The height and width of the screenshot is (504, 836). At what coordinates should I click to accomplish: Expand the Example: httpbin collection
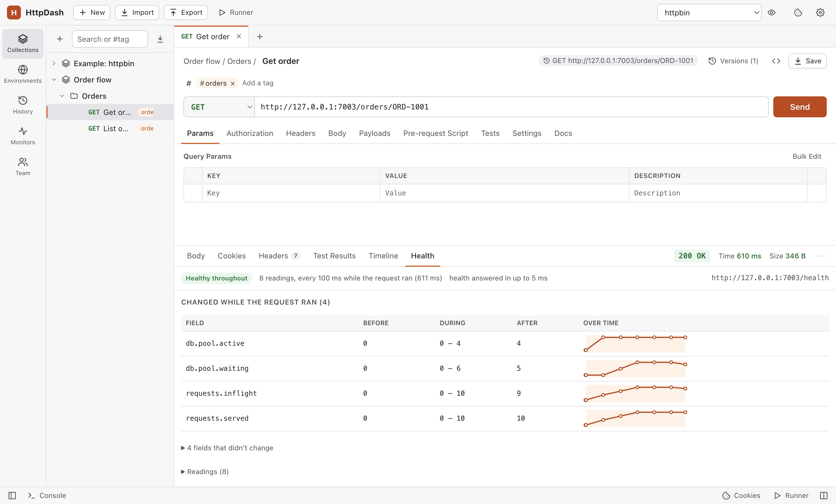54,64
